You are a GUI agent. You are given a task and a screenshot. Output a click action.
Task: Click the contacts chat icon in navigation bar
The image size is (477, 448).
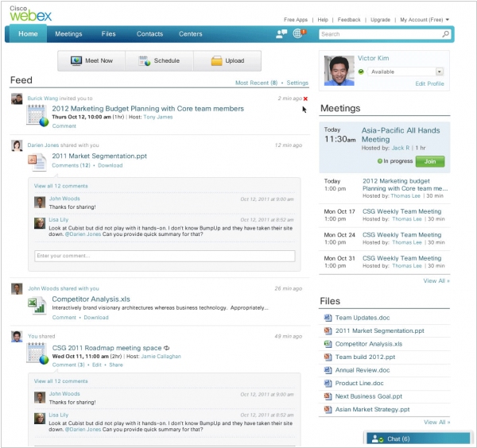281,33
